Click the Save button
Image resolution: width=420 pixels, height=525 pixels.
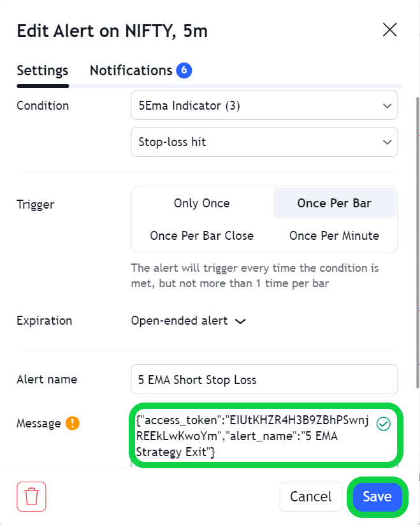(377, 496)
